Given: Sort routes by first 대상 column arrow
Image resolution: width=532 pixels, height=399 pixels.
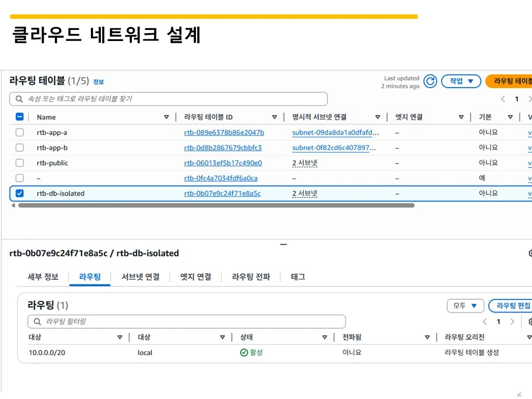Looking at the screenshot, I should click(x=120, y=337).
